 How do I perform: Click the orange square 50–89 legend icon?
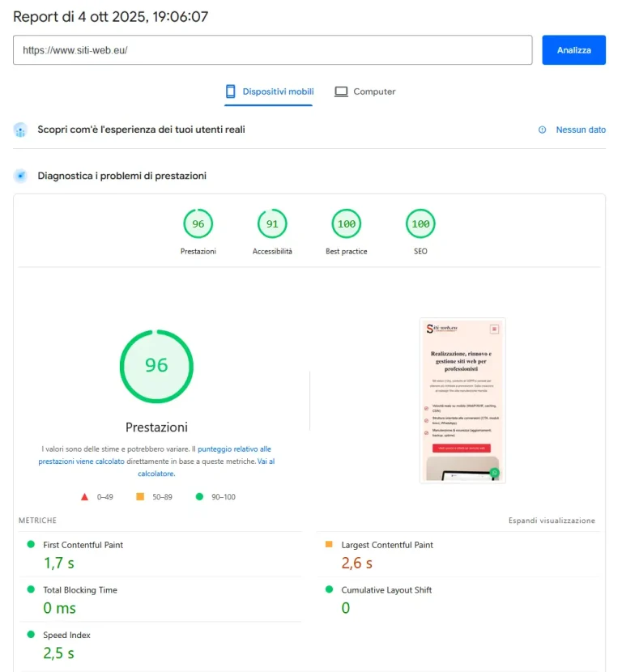(140, 497)
